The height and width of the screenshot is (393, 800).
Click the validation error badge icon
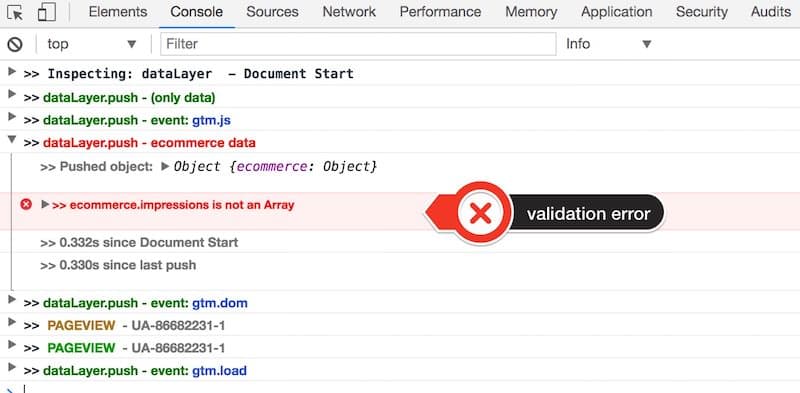[x=481, y=213]
